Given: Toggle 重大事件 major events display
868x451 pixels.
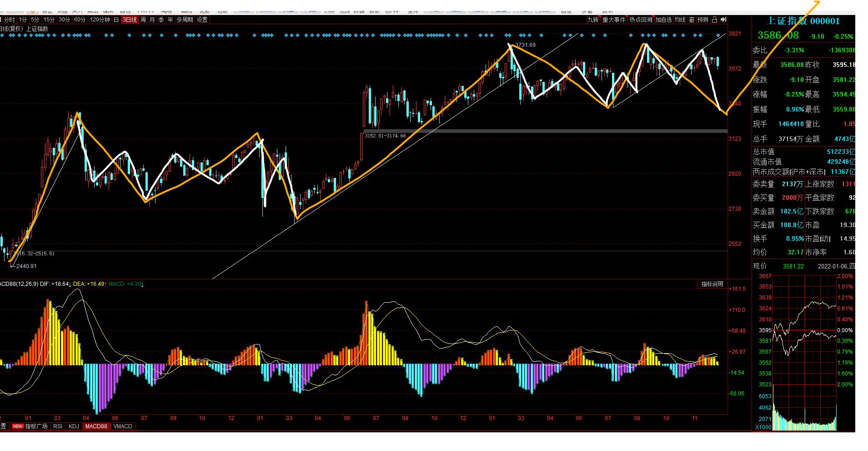Looking at the screenshot, I should tap(614, 20).
